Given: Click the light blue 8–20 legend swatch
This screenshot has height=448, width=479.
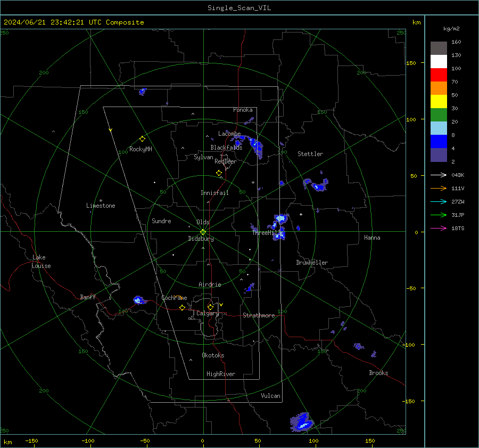Looking at the screenshot, I should tap(439, 128).
